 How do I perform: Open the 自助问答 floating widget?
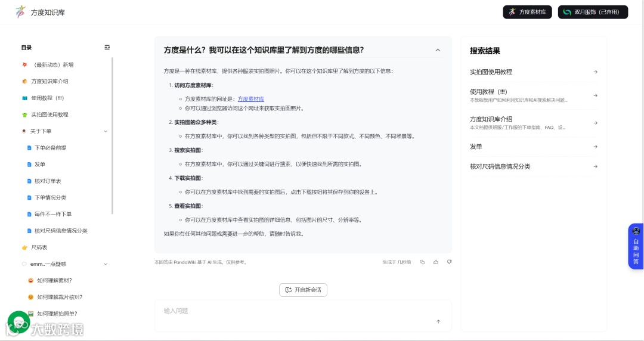[636, 246]
